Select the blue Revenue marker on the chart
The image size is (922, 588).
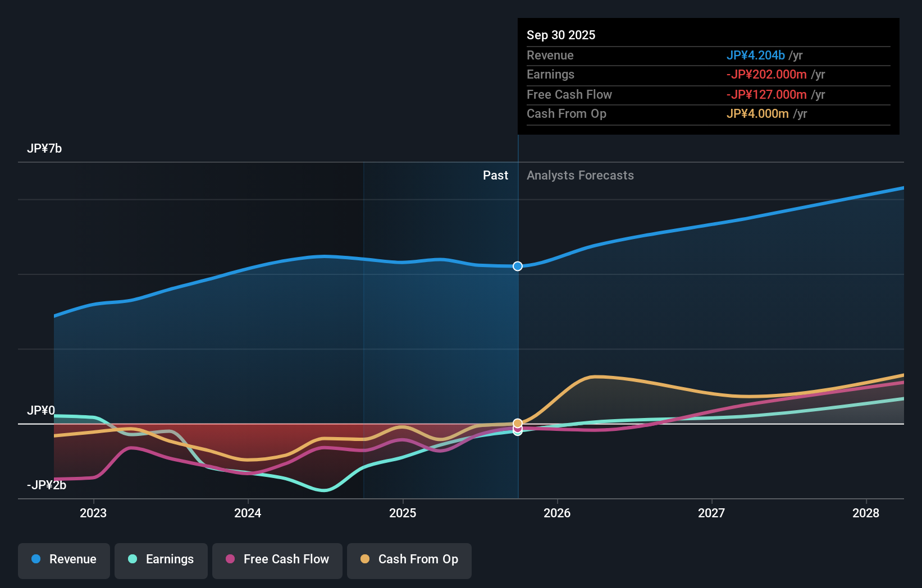[x=517, y=267]
